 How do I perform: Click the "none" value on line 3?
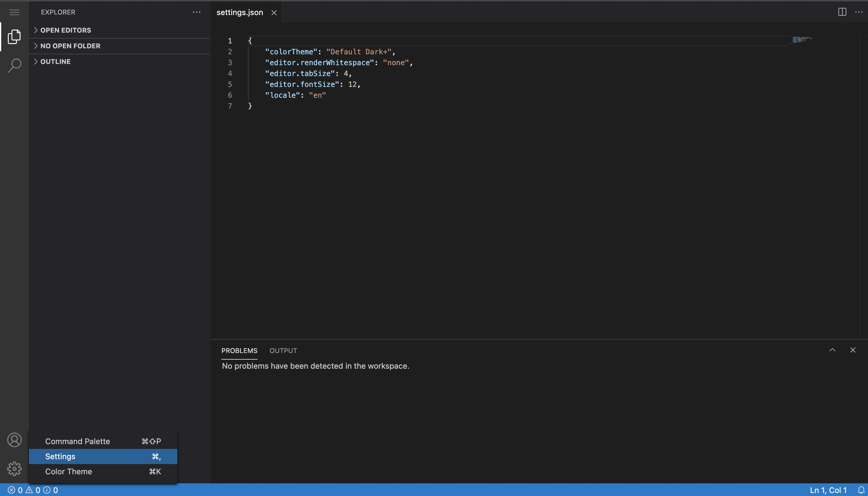[x=396, y=62]
